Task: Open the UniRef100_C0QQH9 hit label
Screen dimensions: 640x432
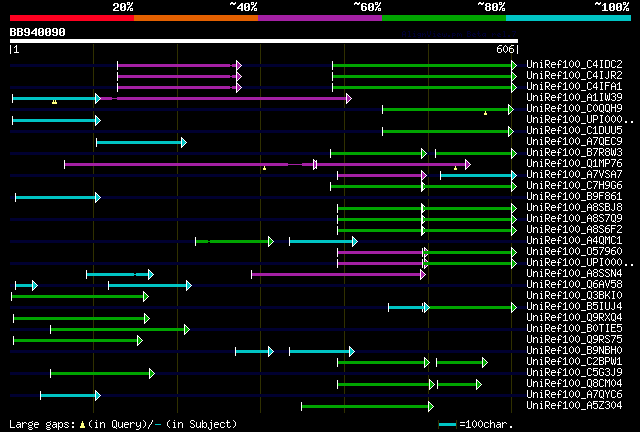Action: (x=574, y=108)
